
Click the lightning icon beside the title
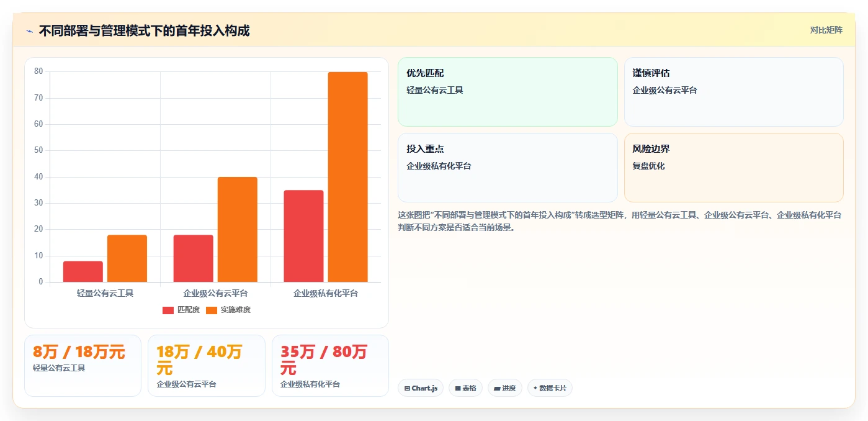[29, 31]
